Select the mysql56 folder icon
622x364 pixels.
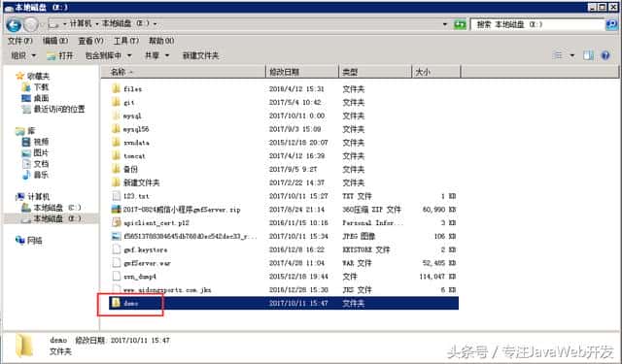pyautogui.click(x=116, y=129)
